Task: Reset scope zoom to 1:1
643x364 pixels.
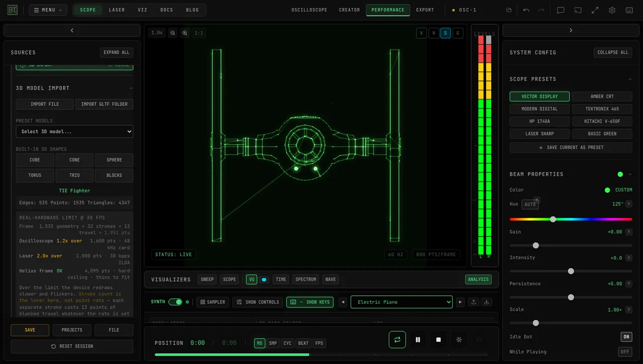Action: coord(199,33)
